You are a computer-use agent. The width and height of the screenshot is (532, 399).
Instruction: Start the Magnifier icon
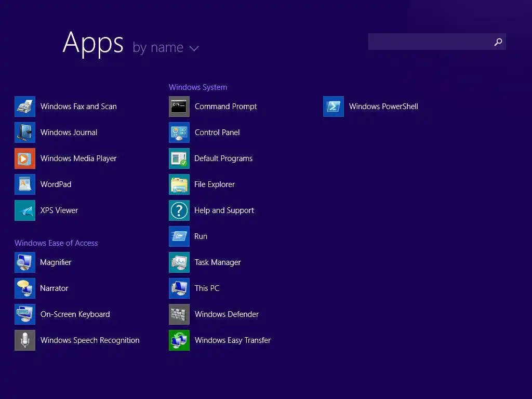pos(25,262)
